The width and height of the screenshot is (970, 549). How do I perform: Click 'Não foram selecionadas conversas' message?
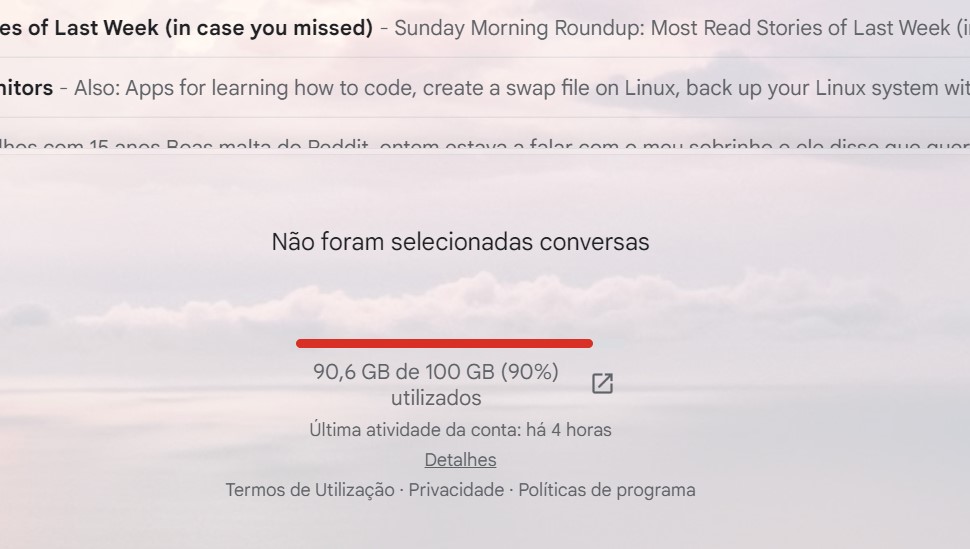click(x=460, y=242)
